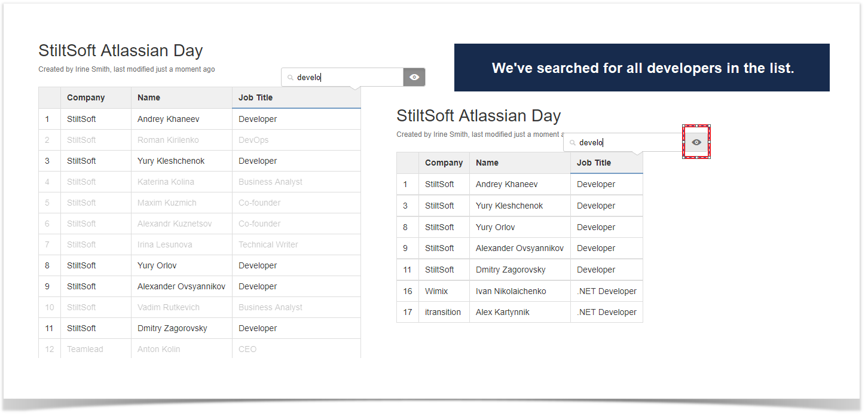Select 'Dmitry Zagorovsky' in the greyed-rows table

182,328
